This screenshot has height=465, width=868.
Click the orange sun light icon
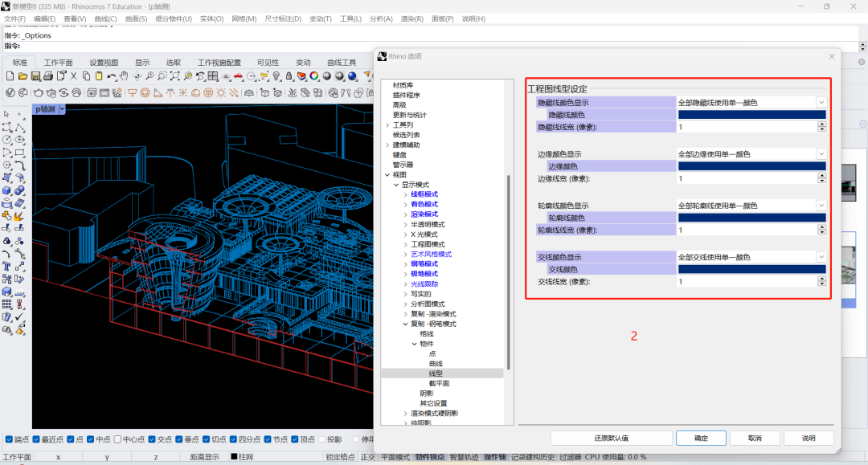[221, 93]
